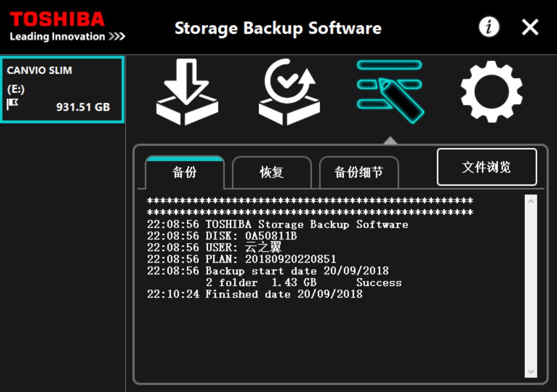The height and width of the screenshot is (392, 557).
Task: Open the Backup icon with down arrow
Action: [x=187, y=92]
